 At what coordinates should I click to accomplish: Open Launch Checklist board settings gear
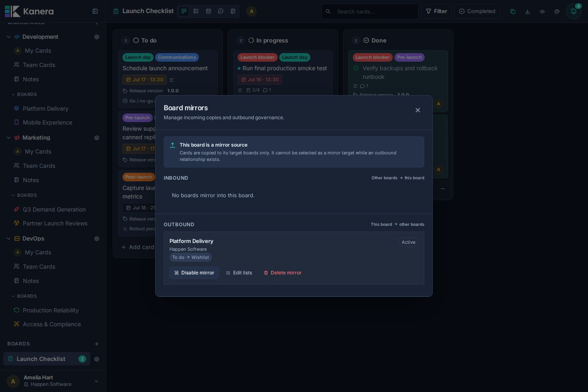click(x=97, y=359)
